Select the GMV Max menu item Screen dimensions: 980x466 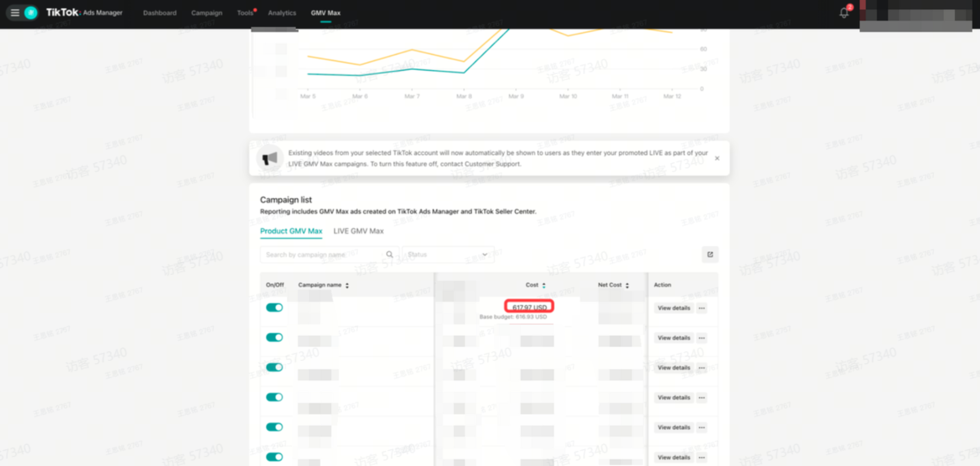click(325, 13)
